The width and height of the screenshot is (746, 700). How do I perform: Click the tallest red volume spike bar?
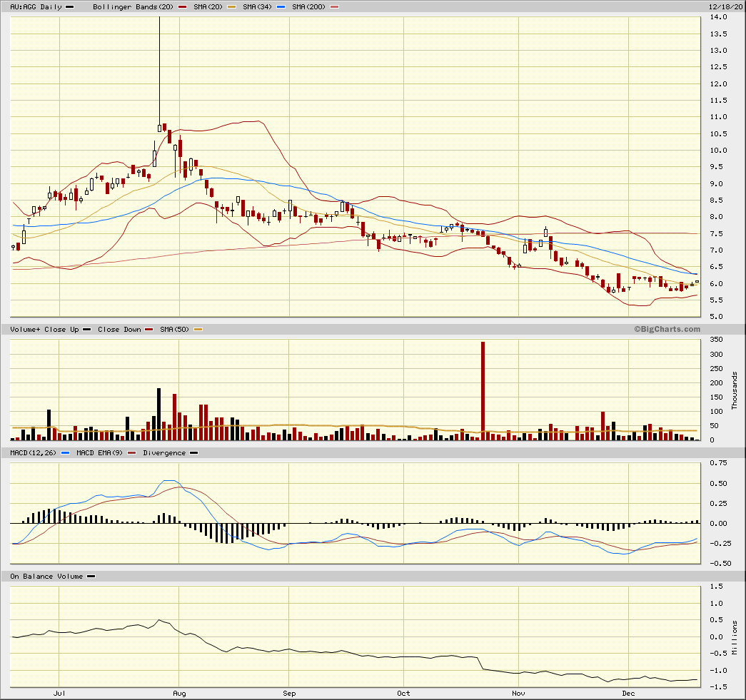click(483, 391)
